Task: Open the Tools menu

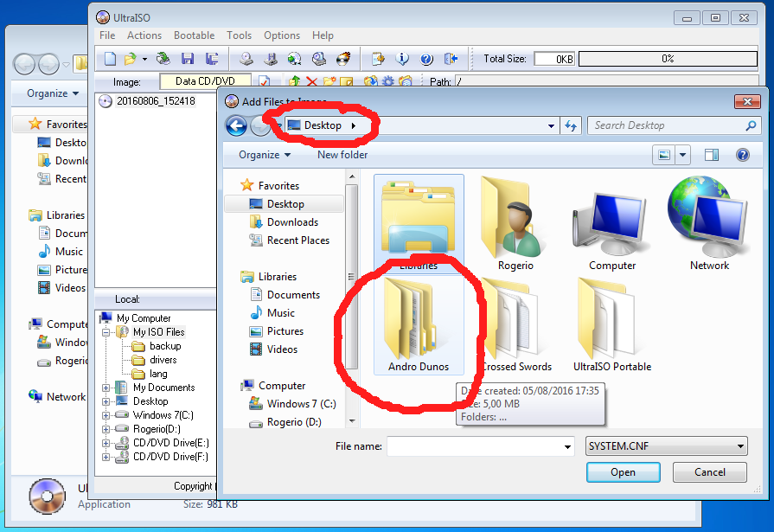Action: pos(240,35)
